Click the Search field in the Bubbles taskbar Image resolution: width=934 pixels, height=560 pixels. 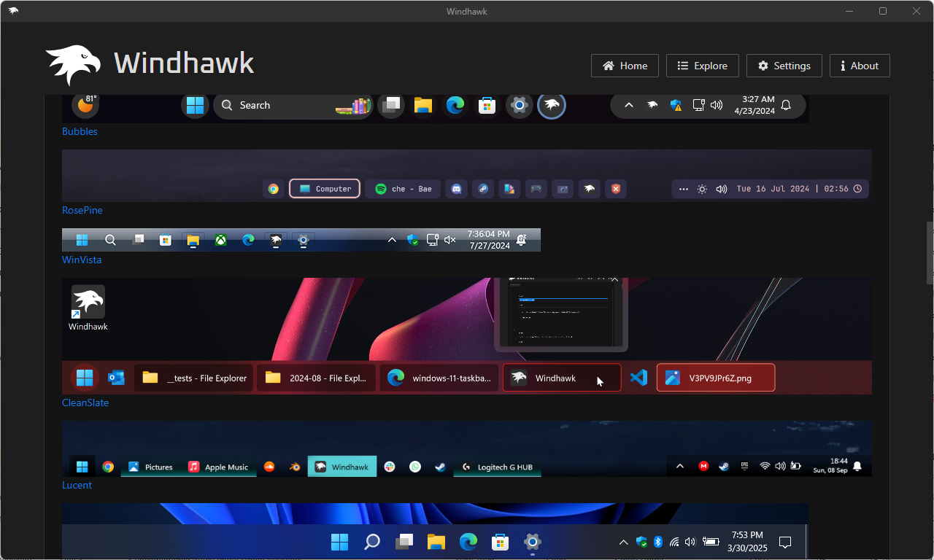[270, 105]
